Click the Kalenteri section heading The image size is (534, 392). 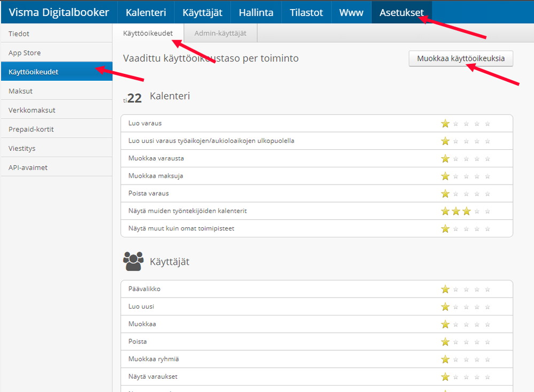click(x=170, y=96)
